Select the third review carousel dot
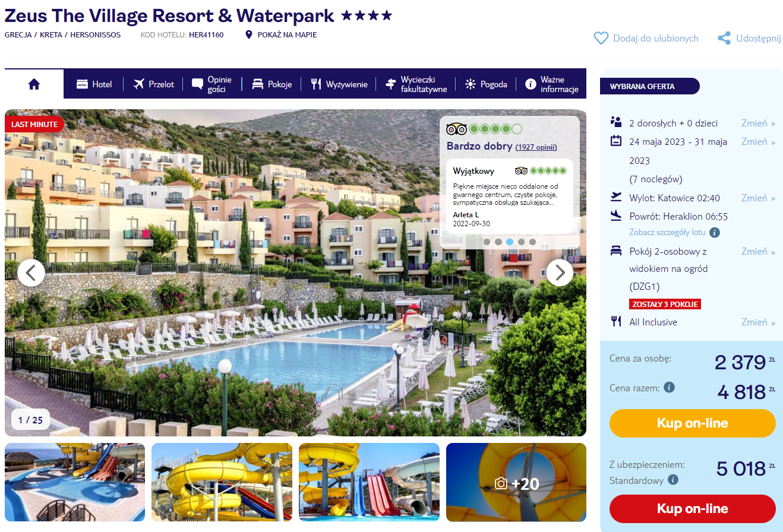The width and height of the screenshot is (783, 532). point(510,242)
